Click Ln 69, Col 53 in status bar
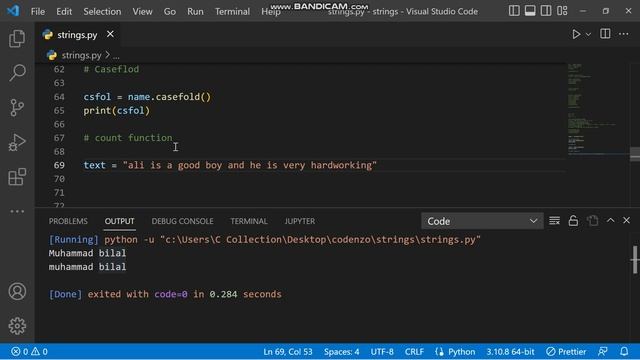640x360 pixels. 288,351
